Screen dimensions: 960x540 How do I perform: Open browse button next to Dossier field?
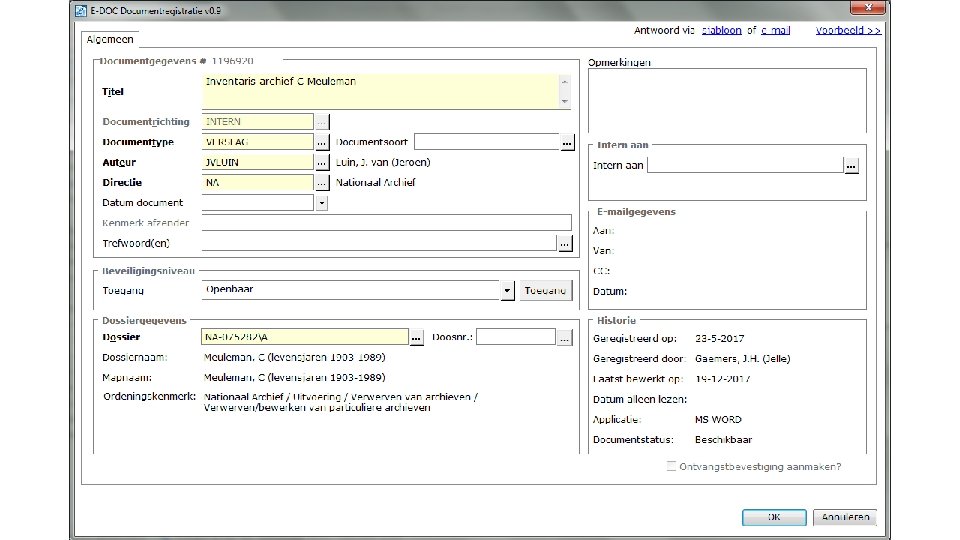(x=416, y=337)
